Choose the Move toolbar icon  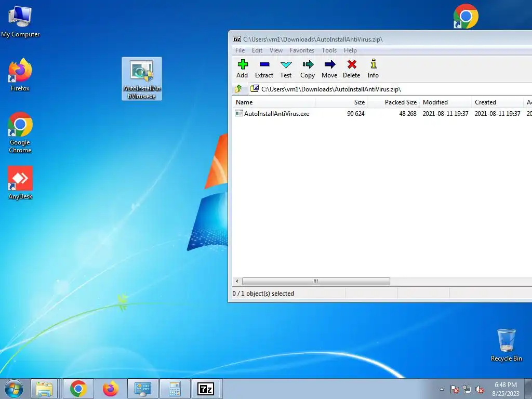329,69
